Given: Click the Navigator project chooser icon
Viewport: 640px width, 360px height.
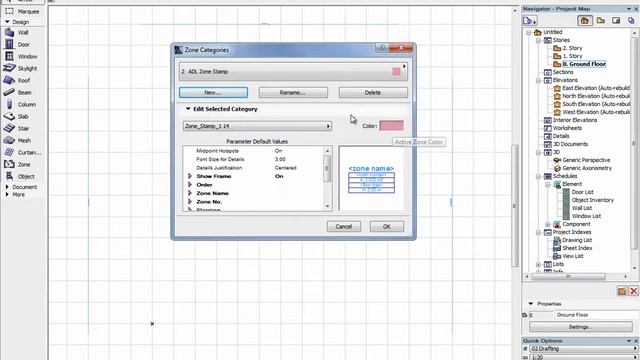Looking at the screenshot, I should click(530, 20).
